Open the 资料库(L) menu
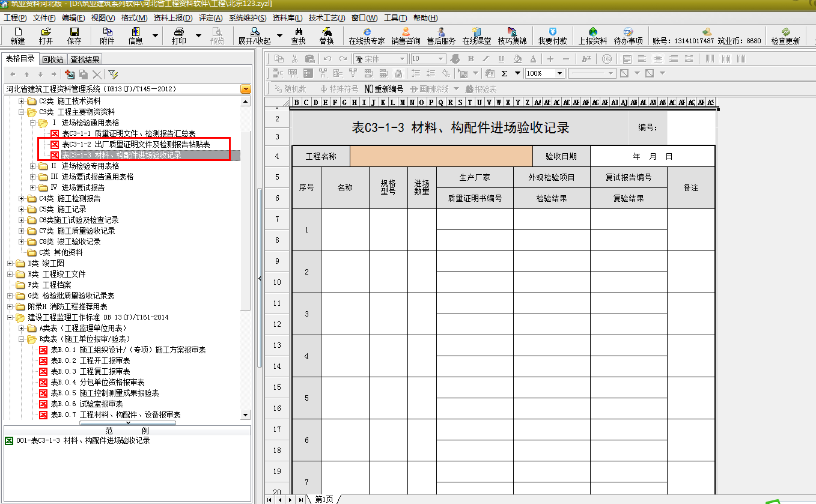 coord(287,18)
